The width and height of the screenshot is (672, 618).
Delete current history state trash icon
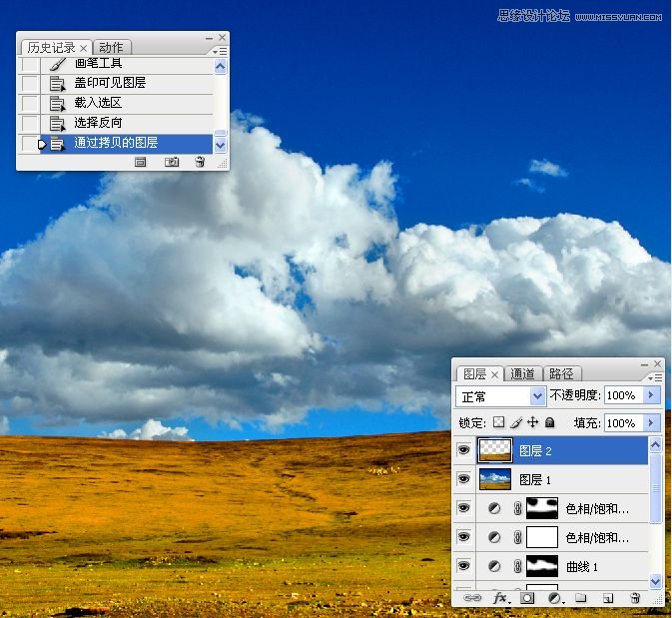coord(200,162)
